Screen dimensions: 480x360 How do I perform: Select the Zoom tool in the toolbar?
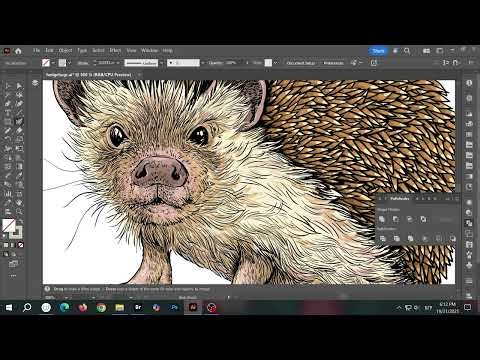(x=19, y=211)
